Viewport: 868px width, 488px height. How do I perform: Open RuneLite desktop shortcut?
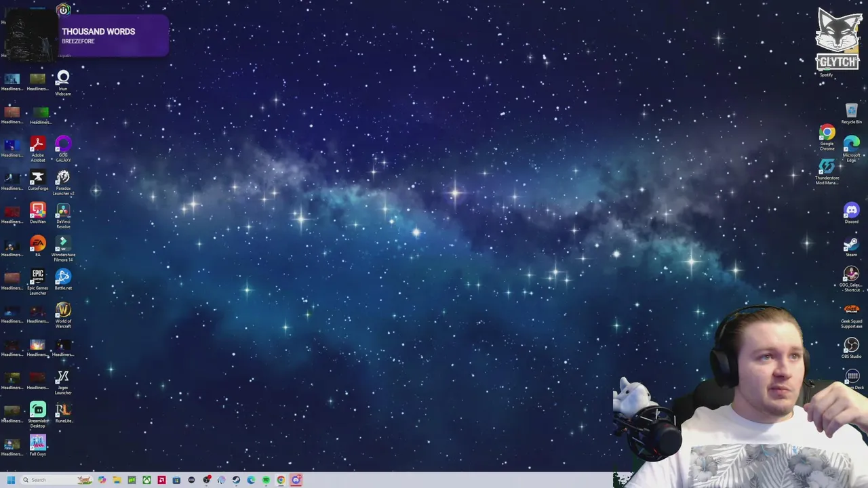click(63, 413)
